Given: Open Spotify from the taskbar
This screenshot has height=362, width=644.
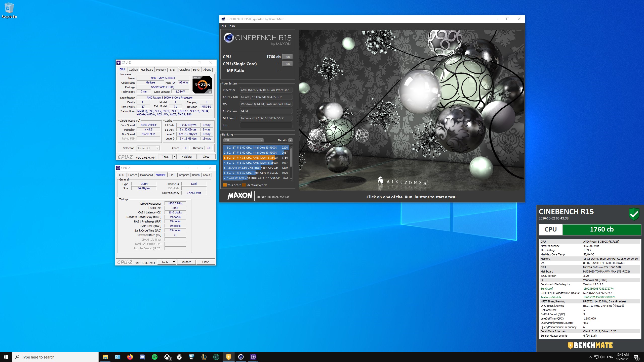Looking at the screenshot, I should (x=155, y=357).
